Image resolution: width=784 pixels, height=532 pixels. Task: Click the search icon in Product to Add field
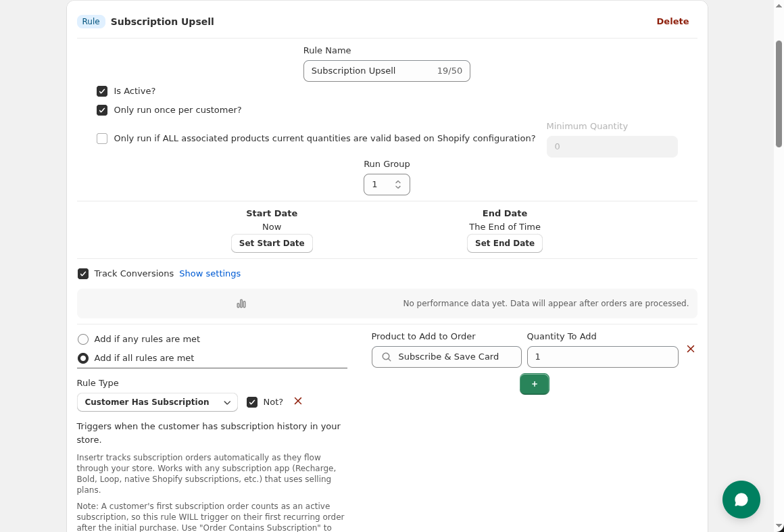[386, 356]
